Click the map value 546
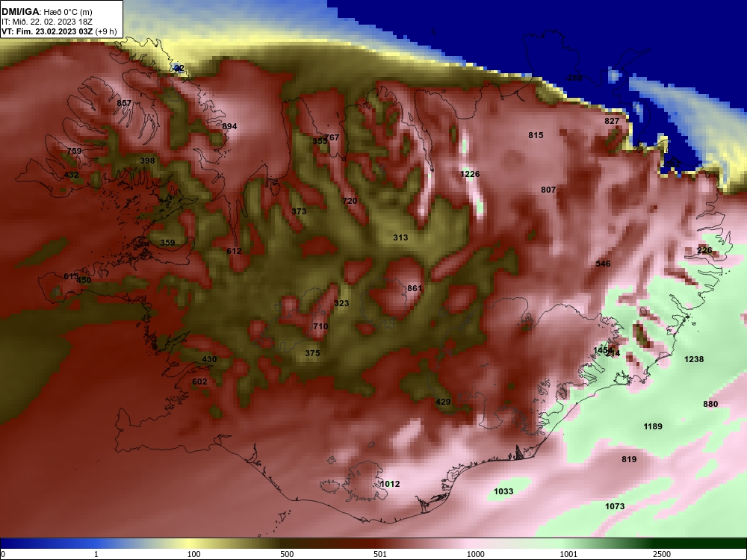 tap(603, 264)
